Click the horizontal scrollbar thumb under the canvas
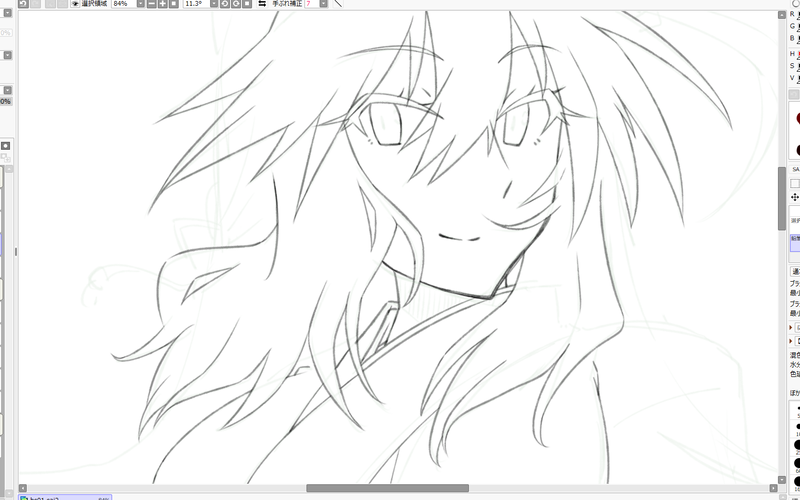The height and width of the screenshot is (500, 800). (387, 488)
